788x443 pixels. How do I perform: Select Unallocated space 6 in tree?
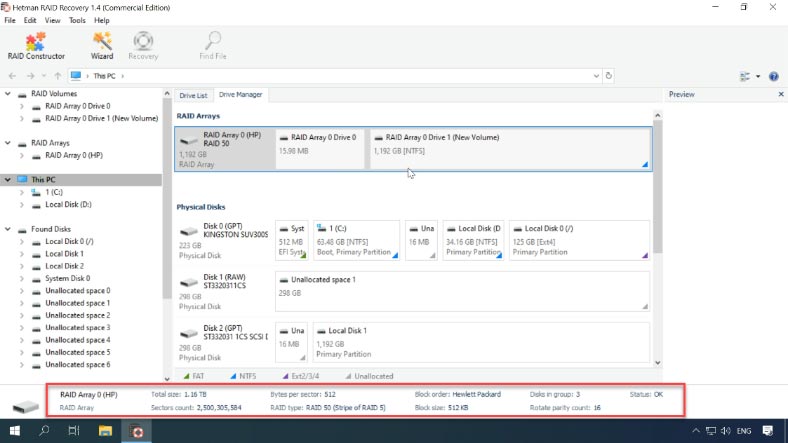pos(77,365)
